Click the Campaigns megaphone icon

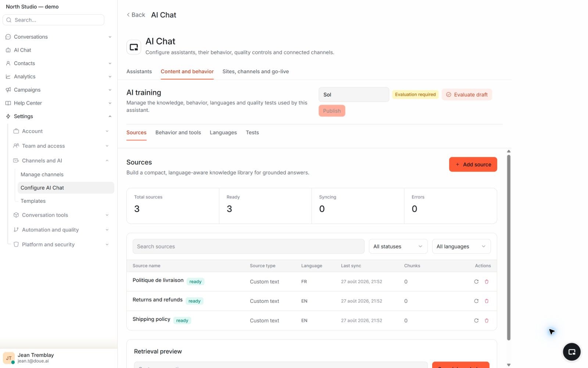8,90
